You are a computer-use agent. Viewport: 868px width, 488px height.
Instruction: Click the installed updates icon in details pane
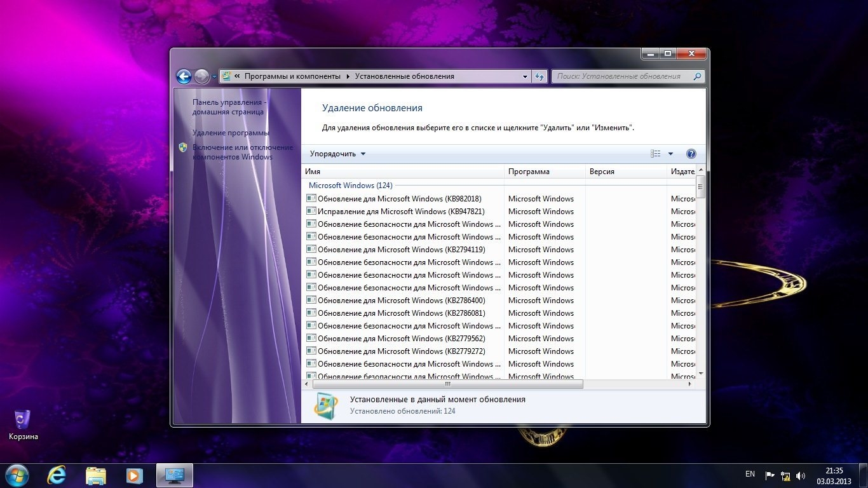click(x=326, y=405)
